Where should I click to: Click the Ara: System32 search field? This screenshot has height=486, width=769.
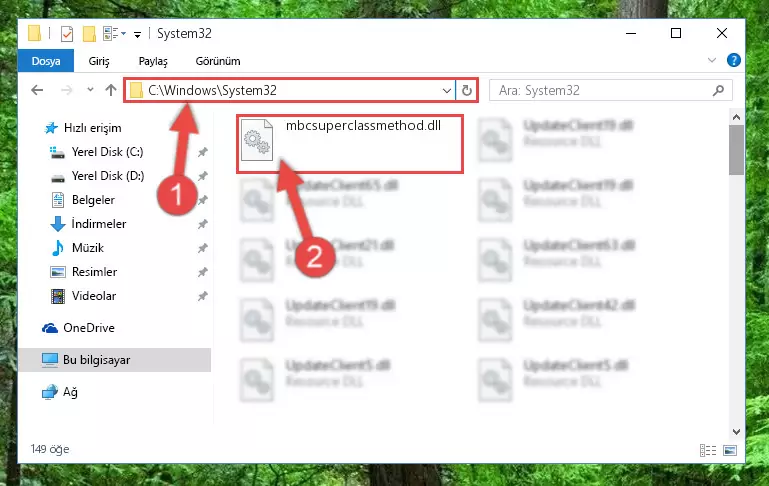603,90
